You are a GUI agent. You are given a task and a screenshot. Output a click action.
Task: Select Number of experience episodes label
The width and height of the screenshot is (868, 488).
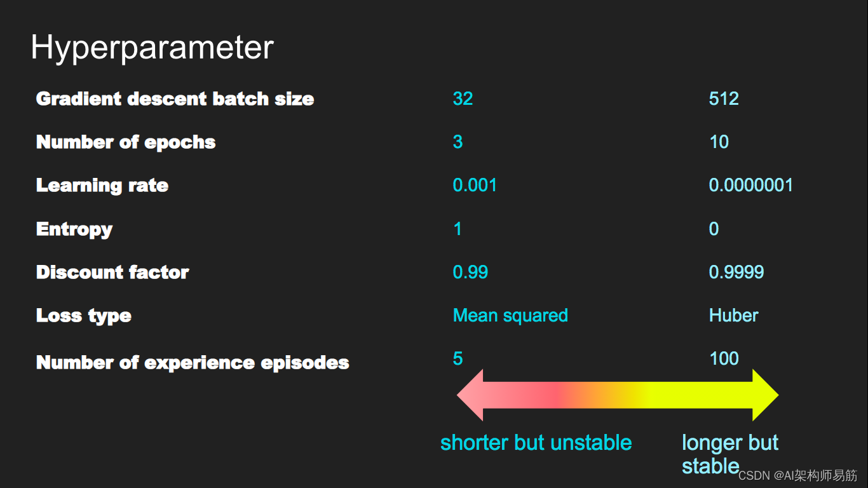tap(193, 363)
